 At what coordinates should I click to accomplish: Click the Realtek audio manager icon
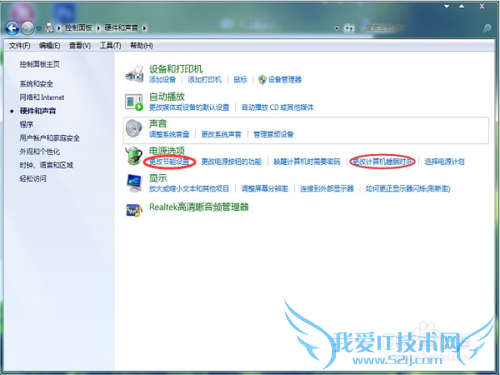click(134, 210)
